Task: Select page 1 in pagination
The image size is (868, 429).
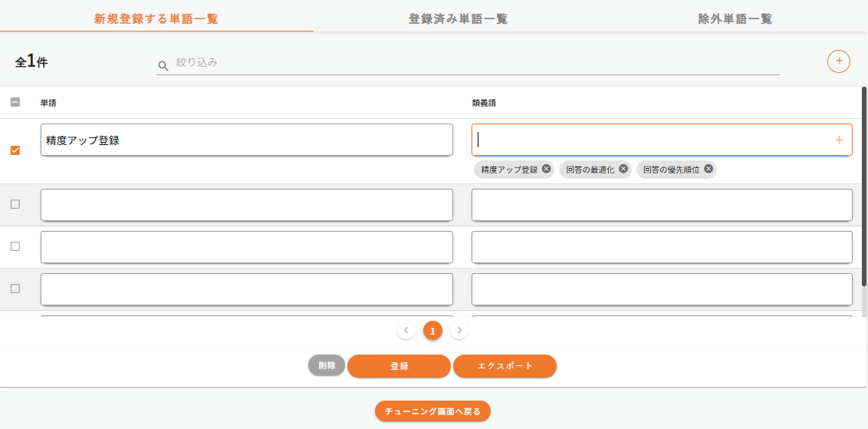Action: pyautogui.click(x=432, y=331)
